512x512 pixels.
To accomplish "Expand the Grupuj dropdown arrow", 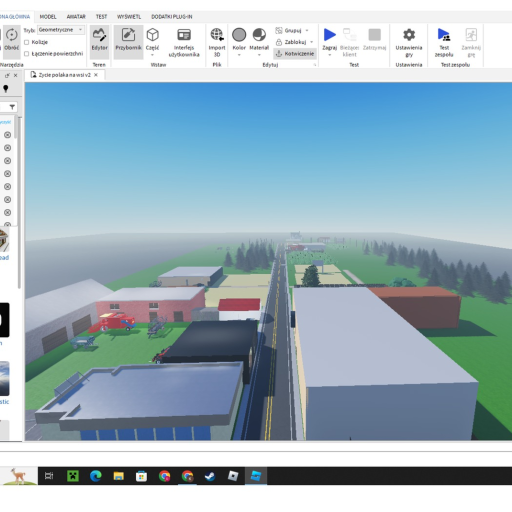I will [x=307, y=30].
